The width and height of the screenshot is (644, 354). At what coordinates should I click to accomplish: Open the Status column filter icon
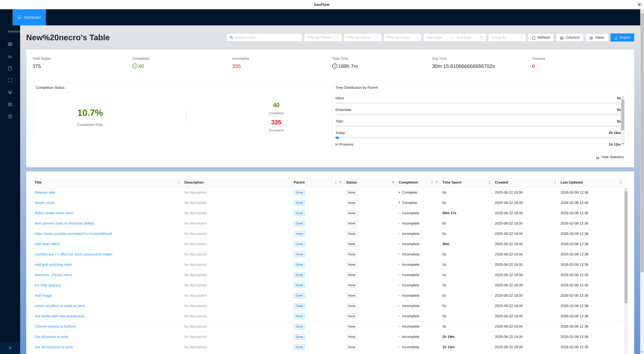[x=393, y=183]
